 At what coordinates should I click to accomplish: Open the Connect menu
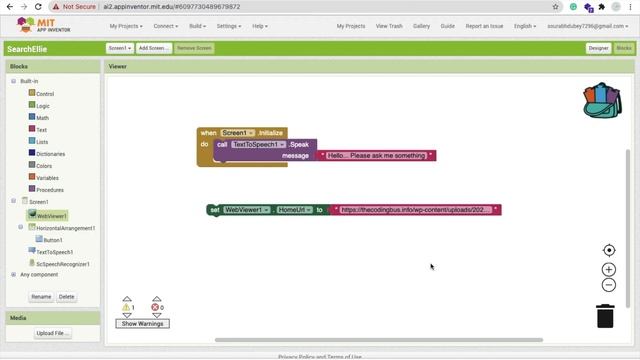point(166,26)
